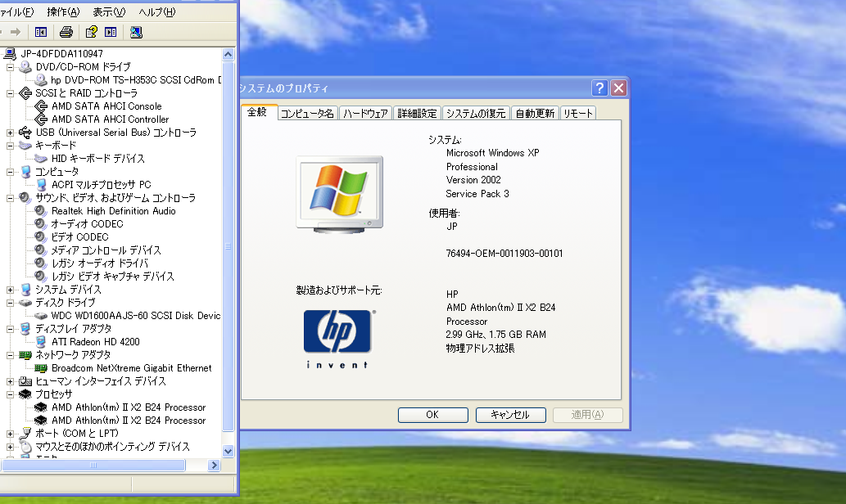Collapse the ディスプレイ アダプタ node
This screenshot has width=846, height=504.
pyautogui.click(x=11, y=329)
